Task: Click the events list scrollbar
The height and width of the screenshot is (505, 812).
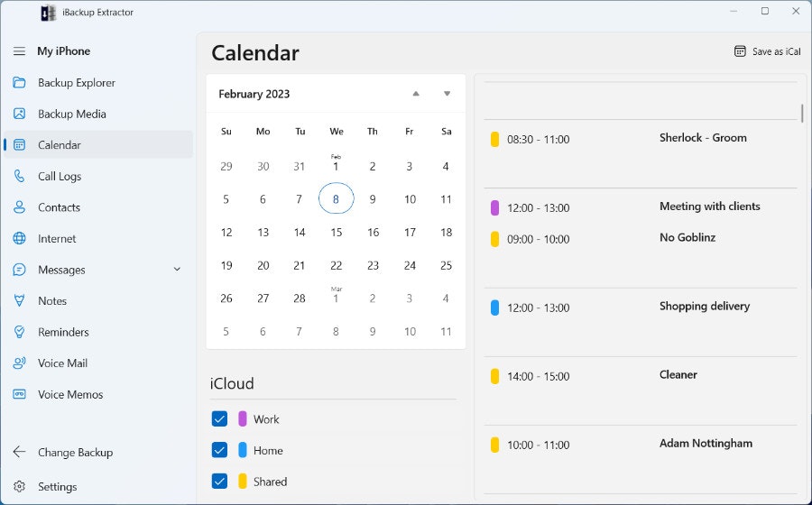Action: pos(802,114)
